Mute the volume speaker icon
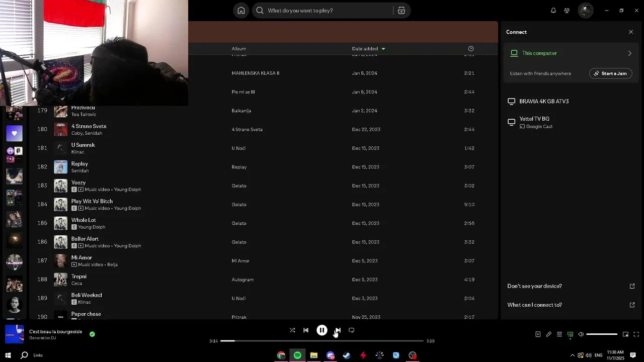644x362 pixels. (x=581, y=334)
